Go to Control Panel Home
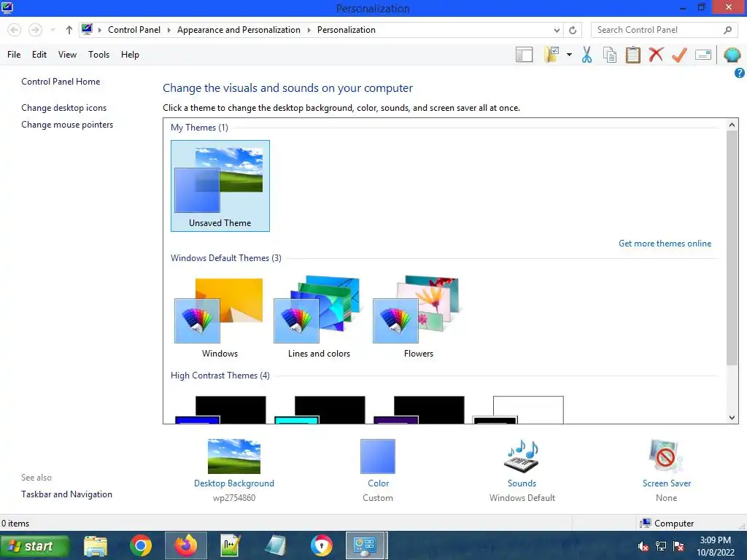 [61, 82]
